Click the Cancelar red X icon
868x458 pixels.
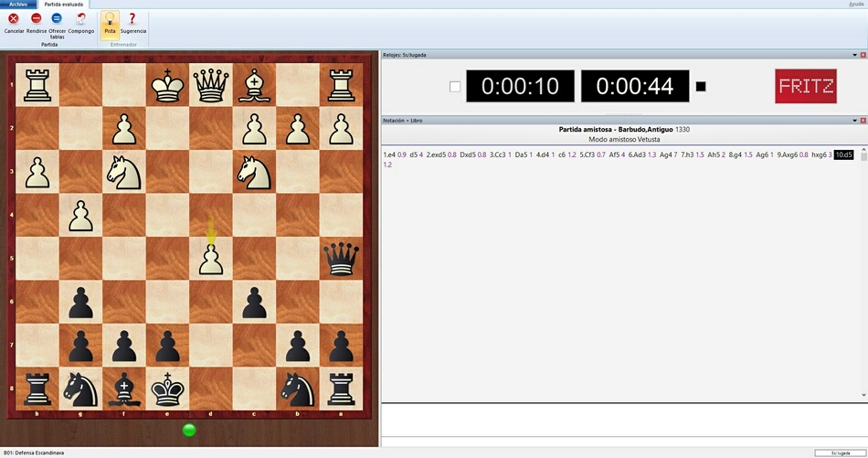(x=14, y=19)
